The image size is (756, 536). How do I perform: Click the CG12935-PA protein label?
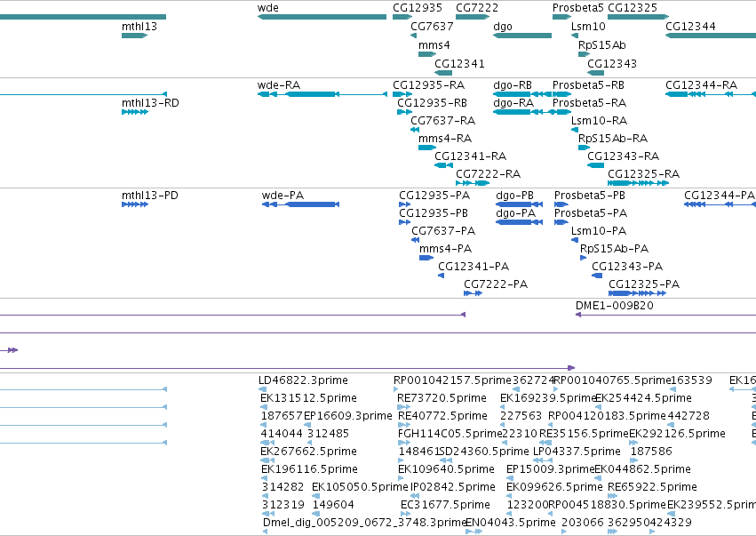[x=434, y=196]
